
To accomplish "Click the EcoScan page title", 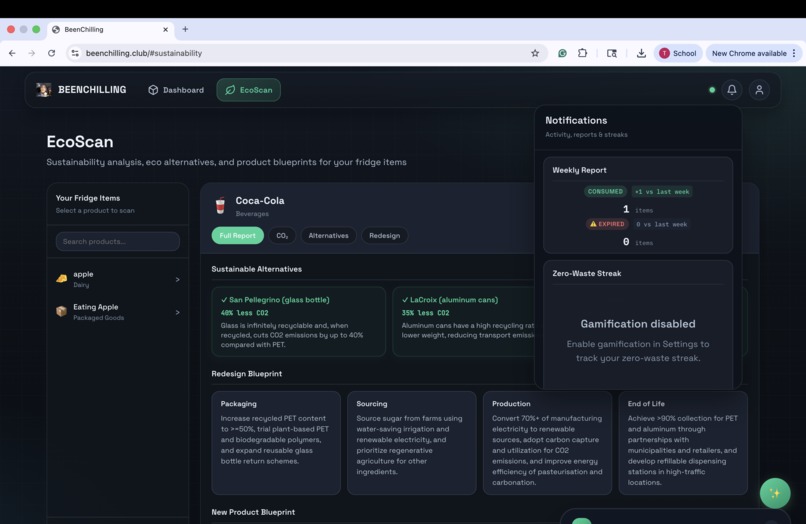I will [x=80, y=141].
